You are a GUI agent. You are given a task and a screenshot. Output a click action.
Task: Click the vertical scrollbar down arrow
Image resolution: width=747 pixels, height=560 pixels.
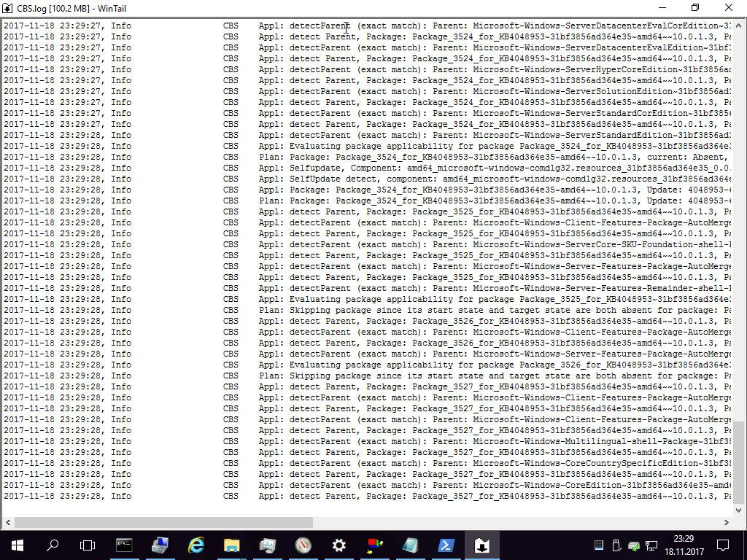pyautogui.click(x=739, y=510)
